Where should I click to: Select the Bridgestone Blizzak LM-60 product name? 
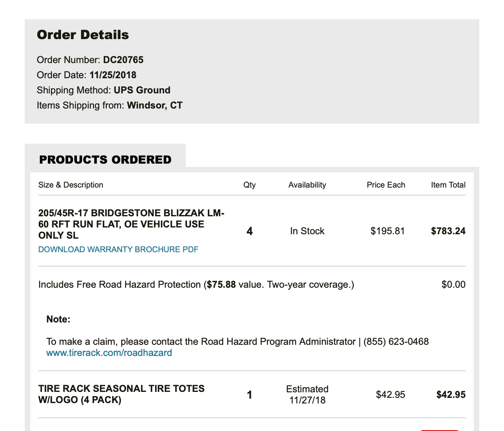tap(131, 224)
